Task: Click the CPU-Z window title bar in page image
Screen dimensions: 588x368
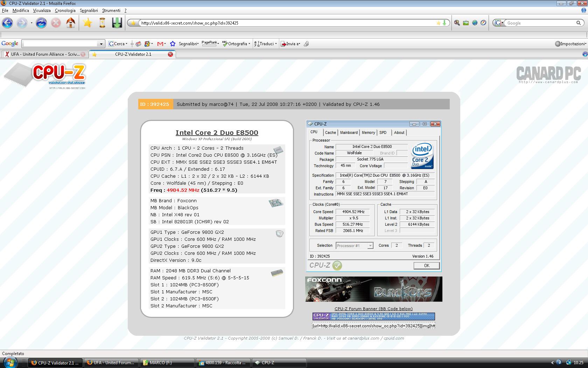Action: (373, 124)
